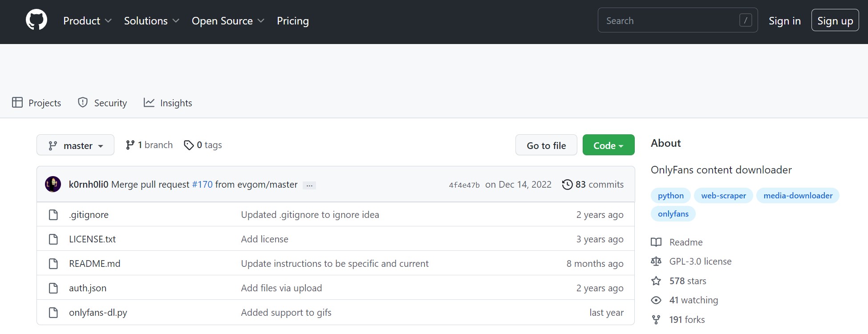View the 41 watching link
Viewport: 868px width, 334px height.
click(694, 300)
